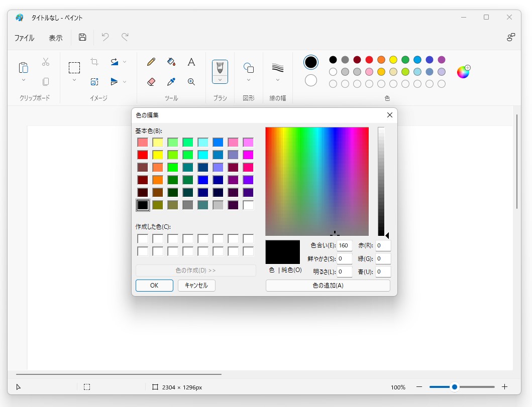This screenshot has height=407, width=532.
Task: Select the Fill bucket tool
Action: [171, 62]
